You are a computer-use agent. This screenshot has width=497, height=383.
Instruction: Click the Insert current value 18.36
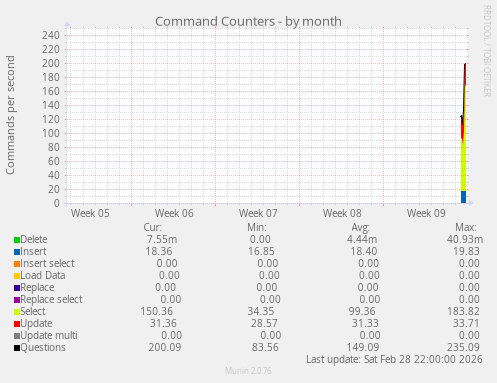pos(159,251)
